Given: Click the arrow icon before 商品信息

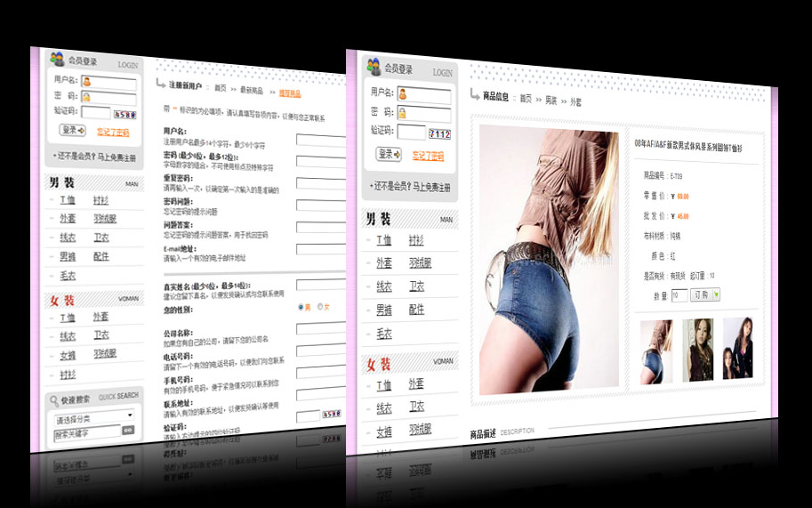Looking at the screenshot, I should 476,96.
